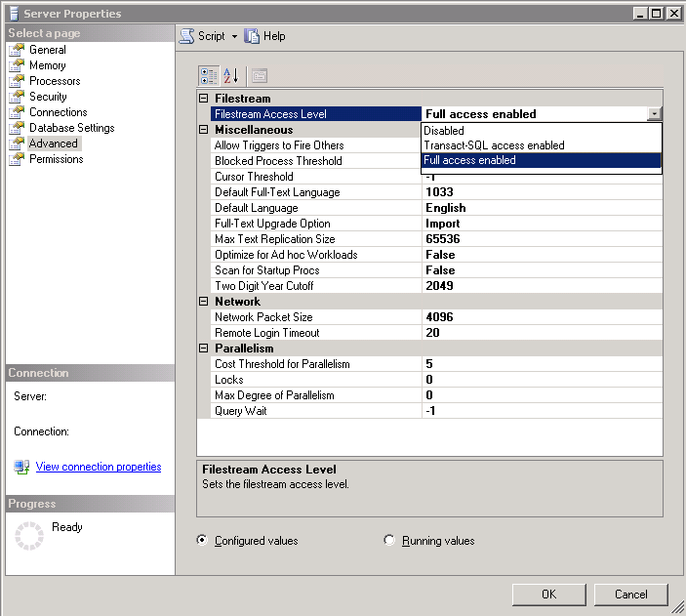Open the General page
Viewport: 686px width, 616px height.
click(x=48, y=50)
